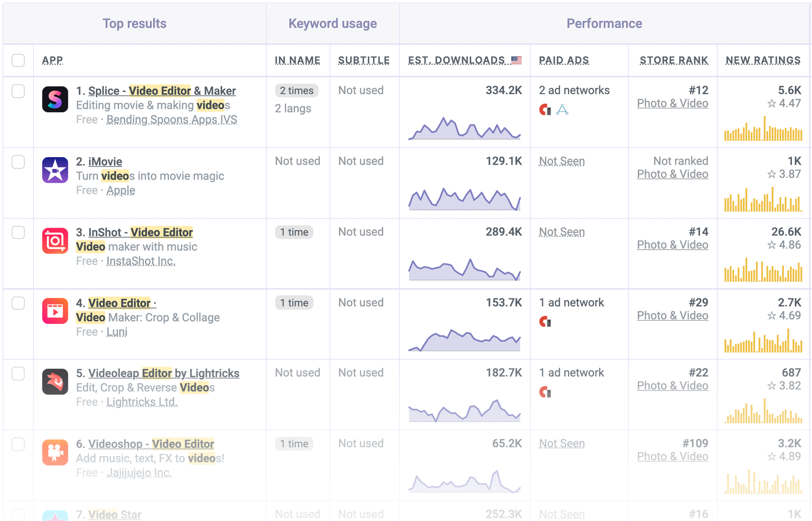Image resolution: width=812 pixels, height=521 pixels.
Task: Click the Subtitle column header
Action: click(364, 60)
